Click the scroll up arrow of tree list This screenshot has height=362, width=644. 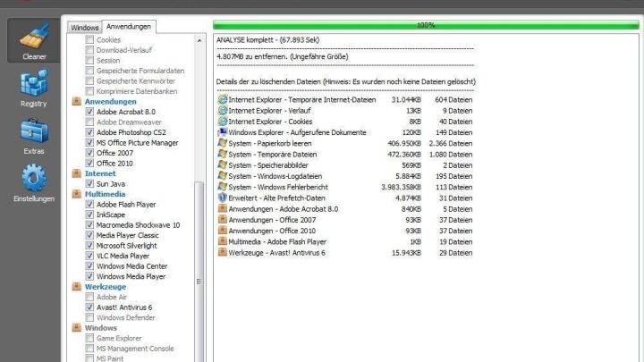199,40
